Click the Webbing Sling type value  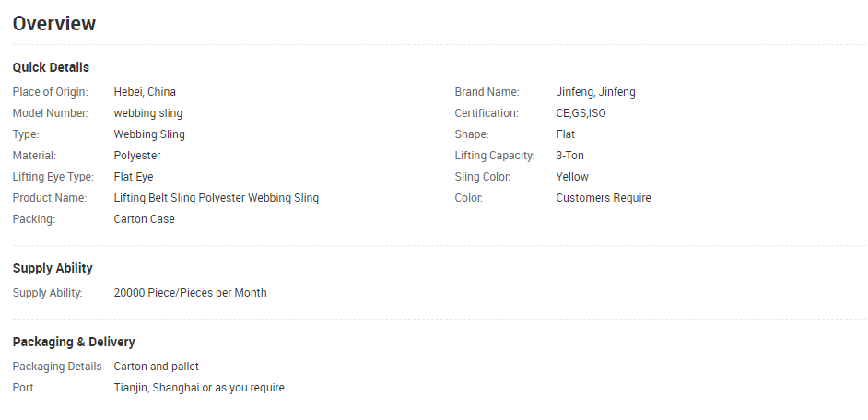tap(149, 134)
